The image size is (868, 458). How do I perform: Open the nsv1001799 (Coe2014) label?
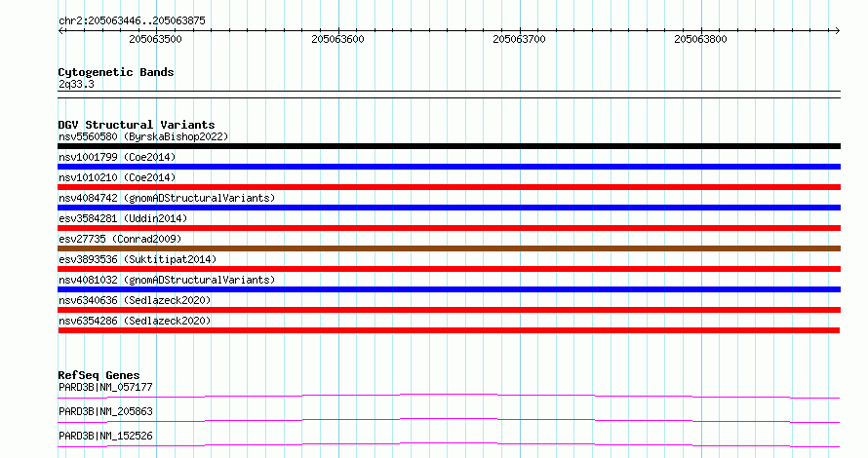117,157
